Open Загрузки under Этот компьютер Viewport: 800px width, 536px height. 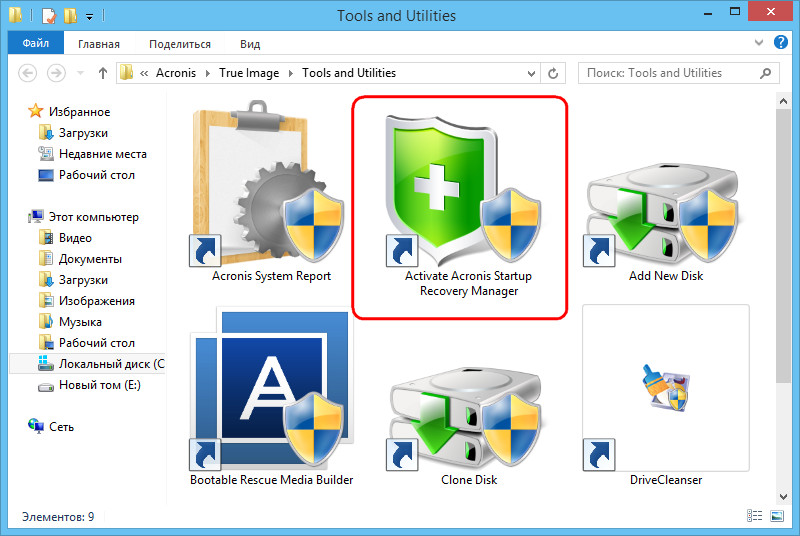[83, 280]
